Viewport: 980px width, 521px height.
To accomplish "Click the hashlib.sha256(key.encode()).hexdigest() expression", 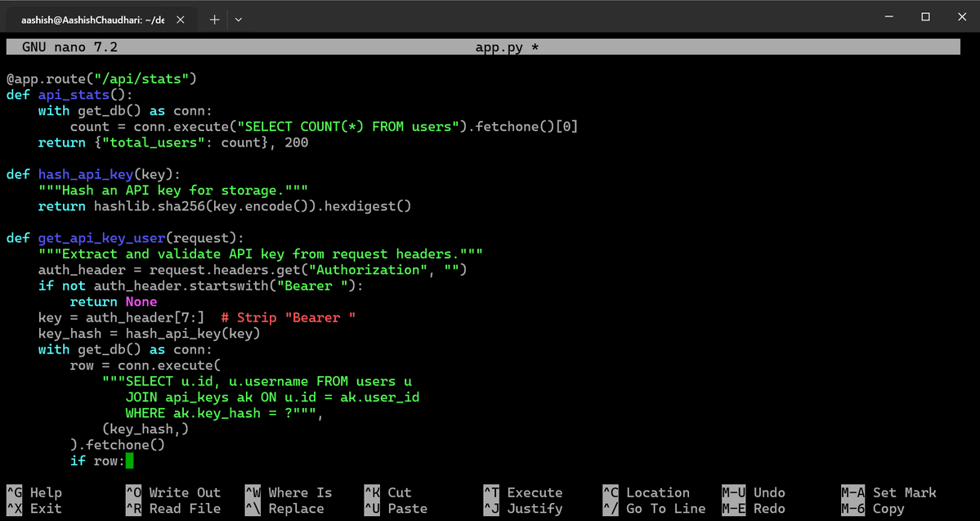I will point(253,206).
